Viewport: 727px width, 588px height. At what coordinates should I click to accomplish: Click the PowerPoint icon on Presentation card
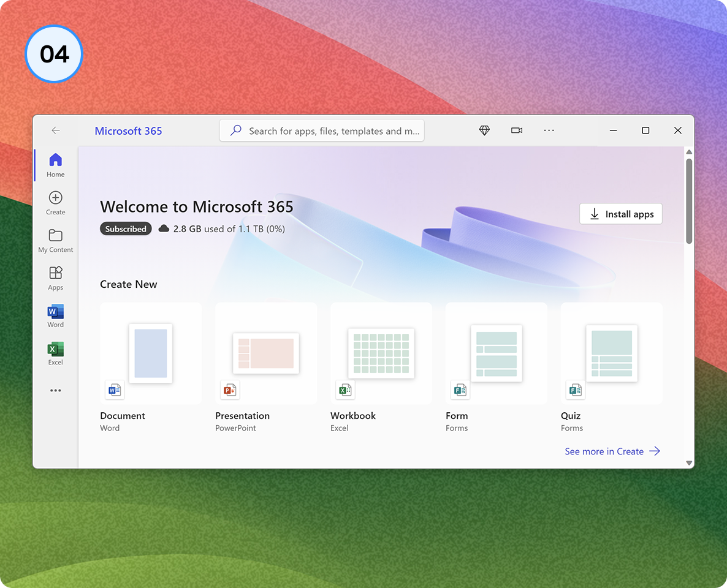pyautogui.click(x=230, y=390)
